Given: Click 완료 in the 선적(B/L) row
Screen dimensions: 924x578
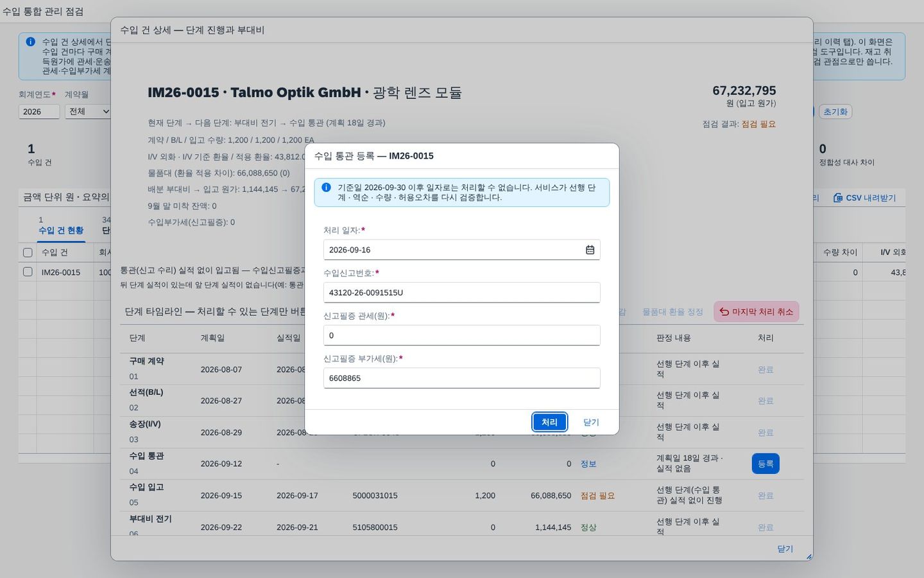Looking at the screenshot, I should point(766,401).
